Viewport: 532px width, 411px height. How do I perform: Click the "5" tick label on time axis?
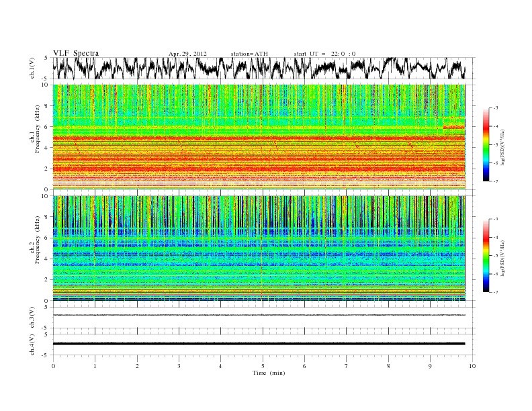263,366
